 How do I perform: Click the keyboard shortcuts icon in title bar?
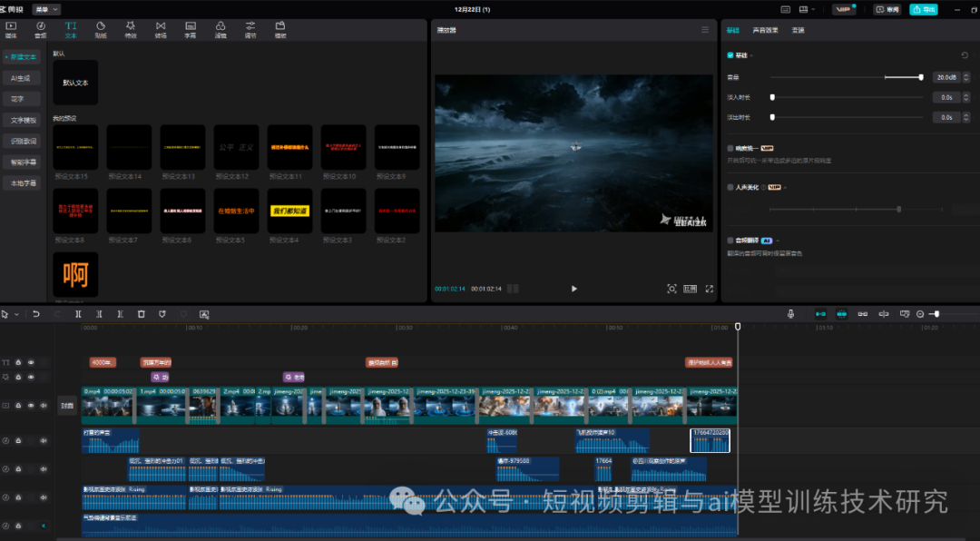click(786, 9)
